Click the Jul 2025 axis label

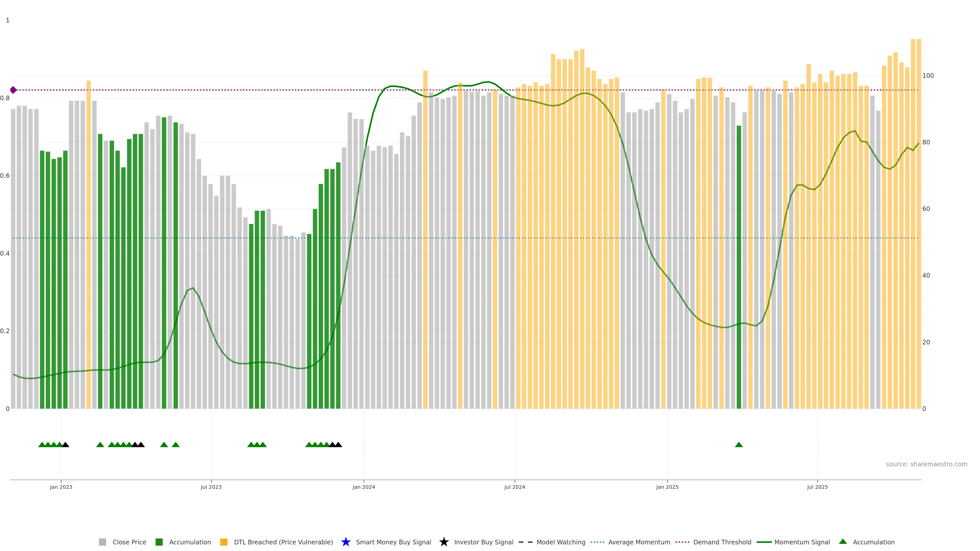tap(817, 487)
